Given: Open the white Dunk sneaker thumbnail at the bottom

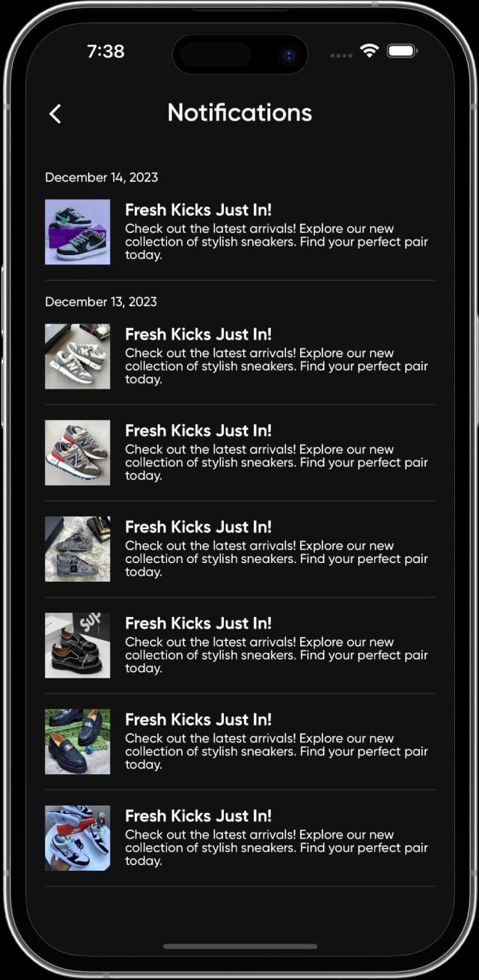Looking at the screenshot, I should click(x=77, y=837).
